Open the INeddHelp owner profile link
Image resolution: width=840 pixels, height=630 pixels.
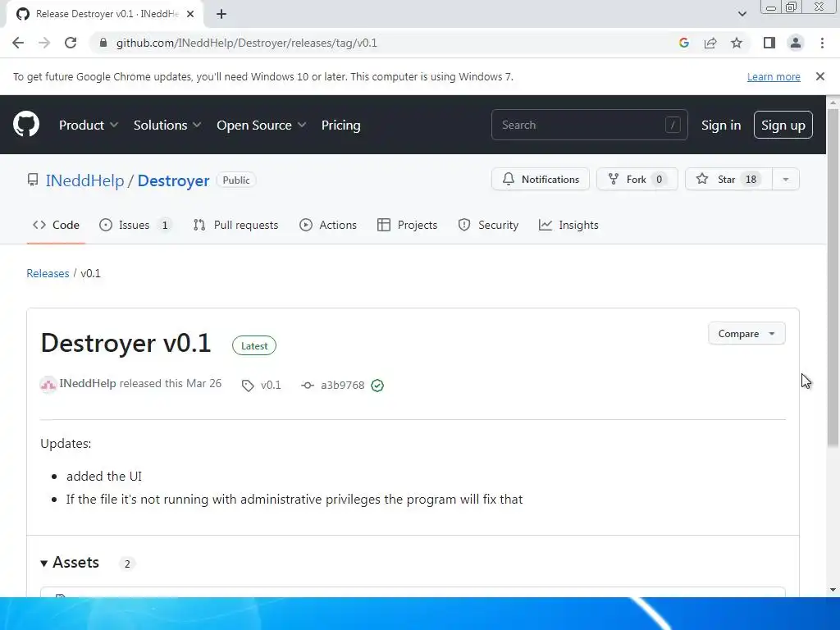point(84,180)
